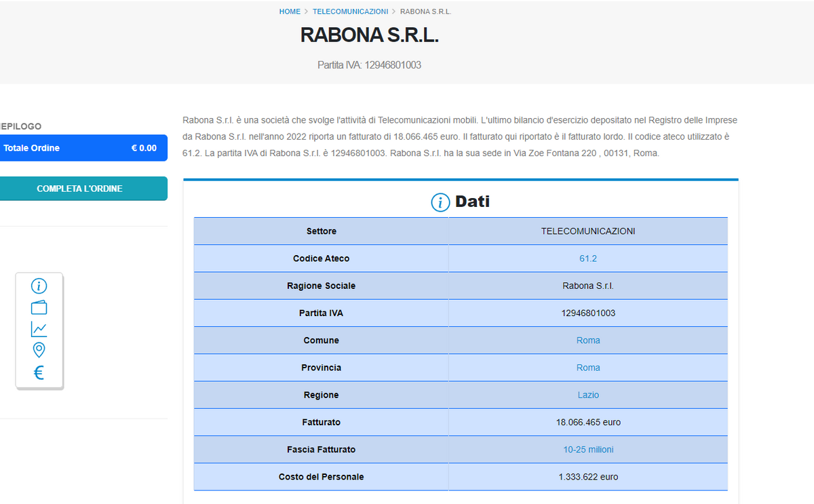The height and width of the screenshot is (504, 814).
Task: Open TELECOMUNICAZIONI breadcrumb link
Action: point(350,12)
